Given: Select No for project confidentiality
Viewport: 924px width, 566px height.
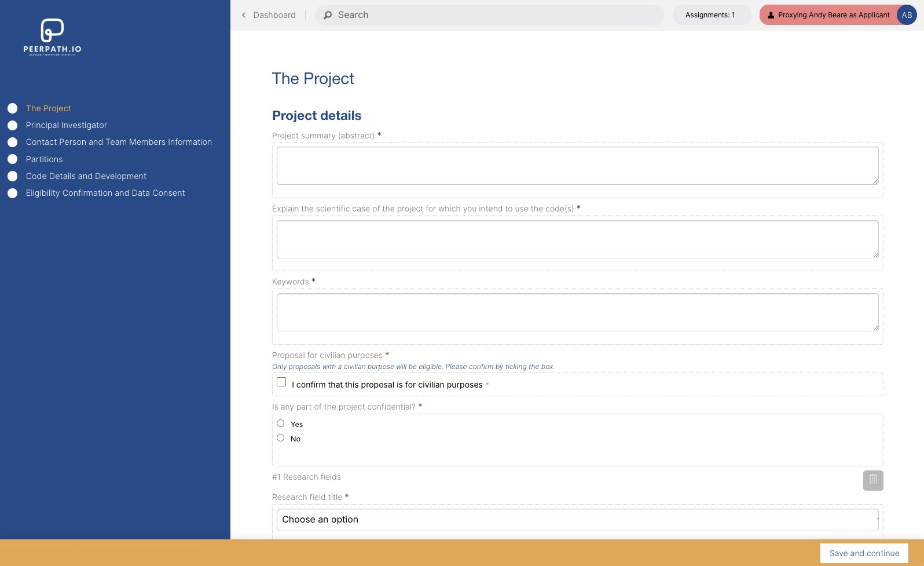Looking at the screenshot, I should [x=281, y=438].
